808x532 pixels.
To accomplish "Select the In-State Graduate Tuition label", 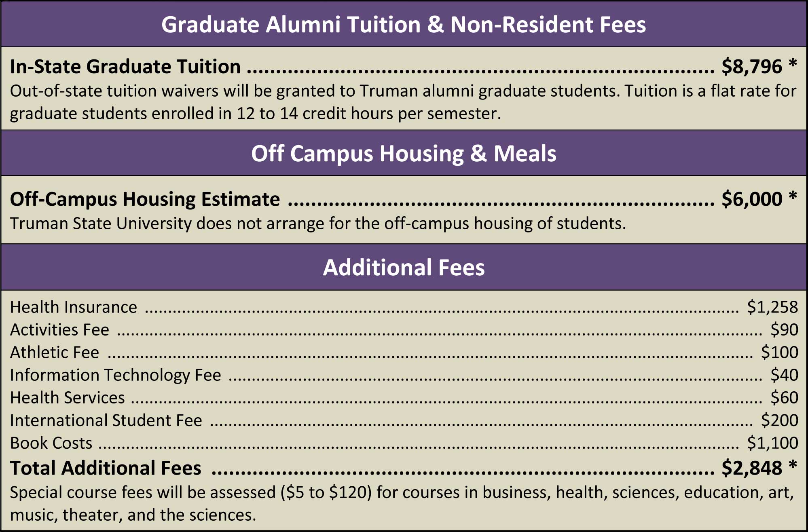I will 125,66.
